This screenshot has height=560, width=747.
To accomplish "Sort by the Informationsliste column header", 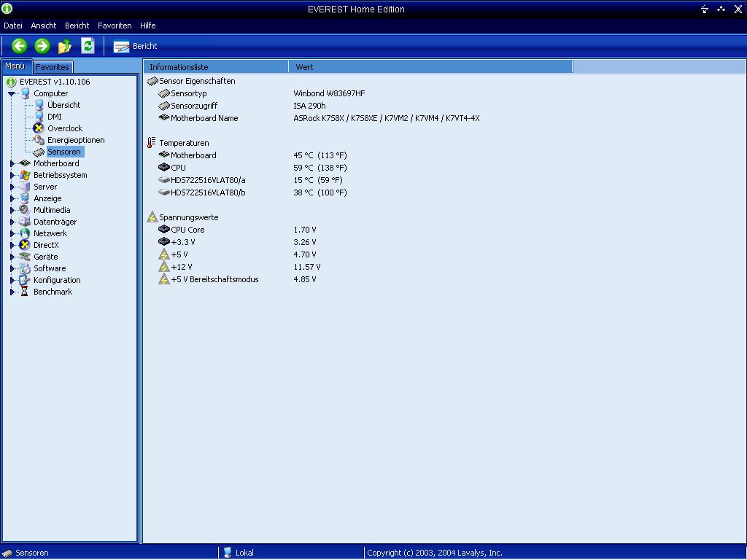I will click(x=216, y=67).
